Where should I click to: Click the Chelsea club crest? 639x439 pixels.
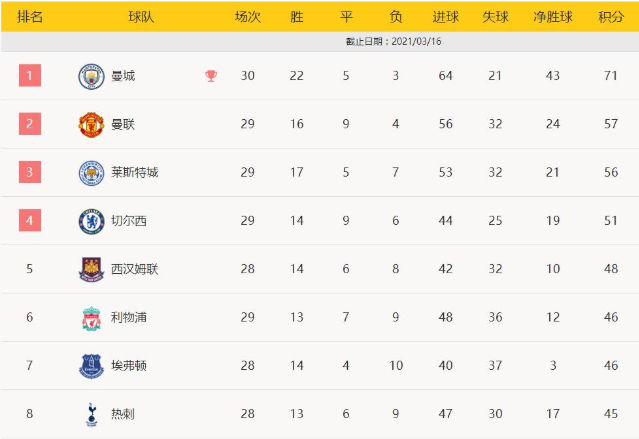[91, 221]
